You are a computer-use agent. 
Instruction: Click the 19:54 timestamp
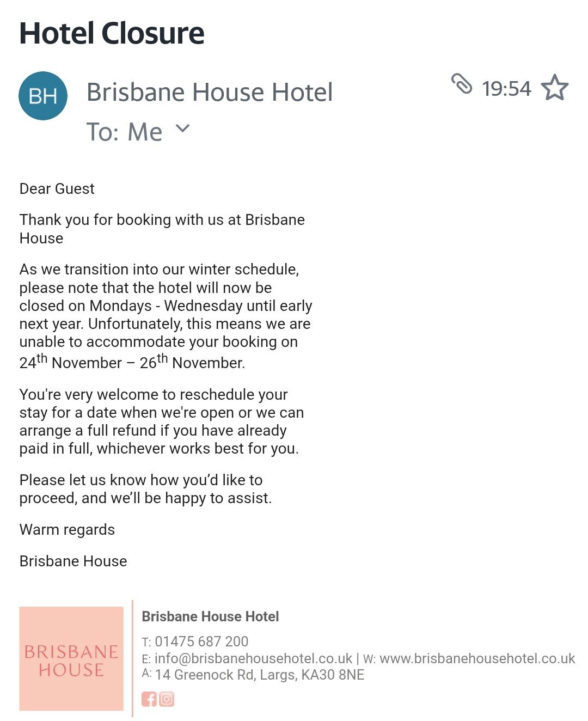[x=506, y=88]
